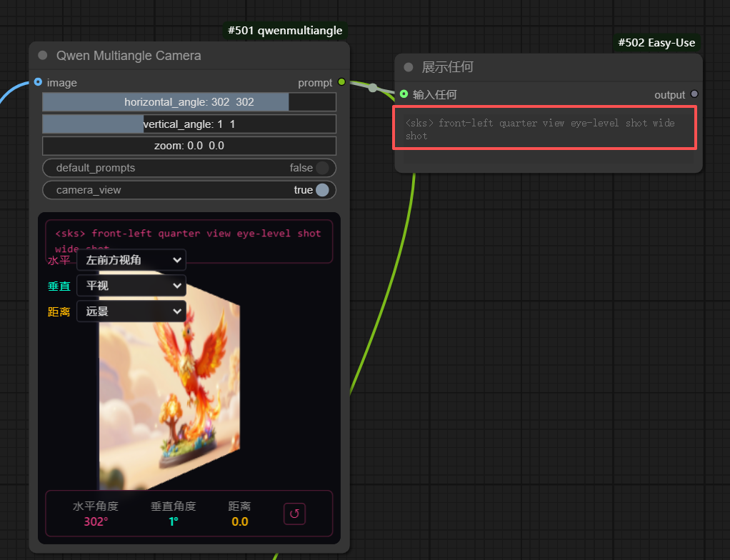Screen dimensions: 730x560
Task: Click the link midpoint dot between nodes
Action: 372,88
